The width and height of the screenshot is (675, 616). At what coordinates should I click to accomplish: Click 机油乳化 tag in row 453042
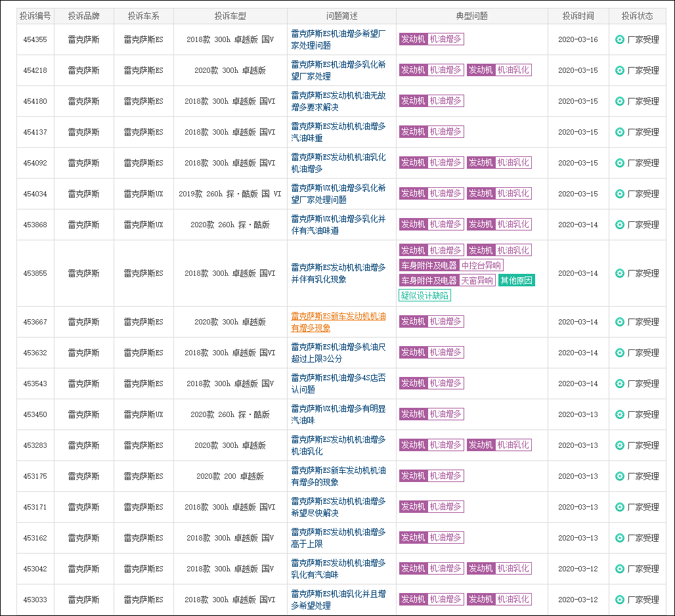tap(513, 569)
